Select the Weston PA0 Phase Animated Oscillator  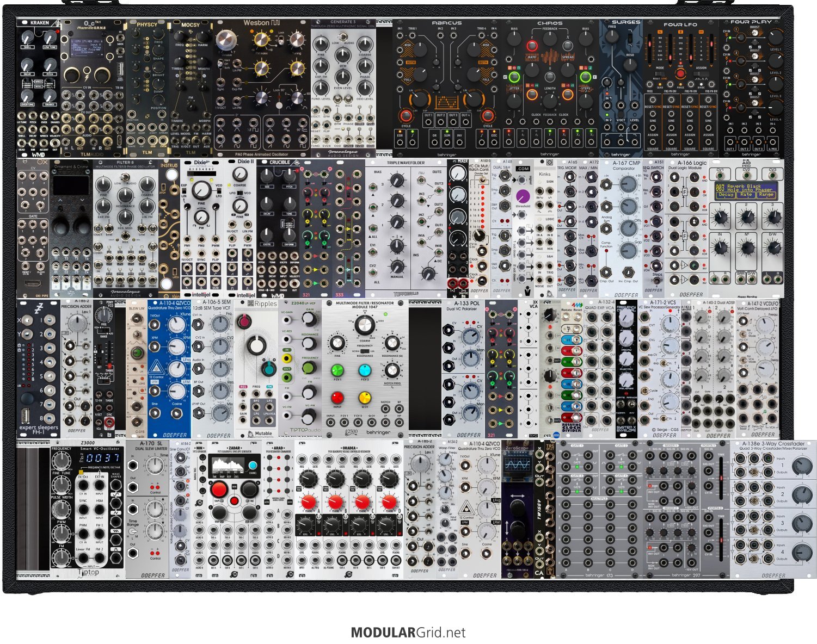point(262,88)
